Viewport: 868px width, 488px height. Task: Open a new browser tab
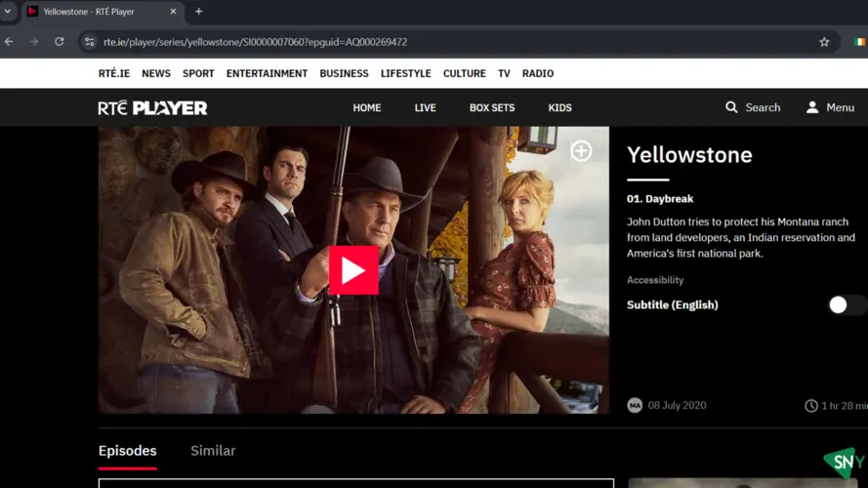pyautogui.click(x=199, y=11)
